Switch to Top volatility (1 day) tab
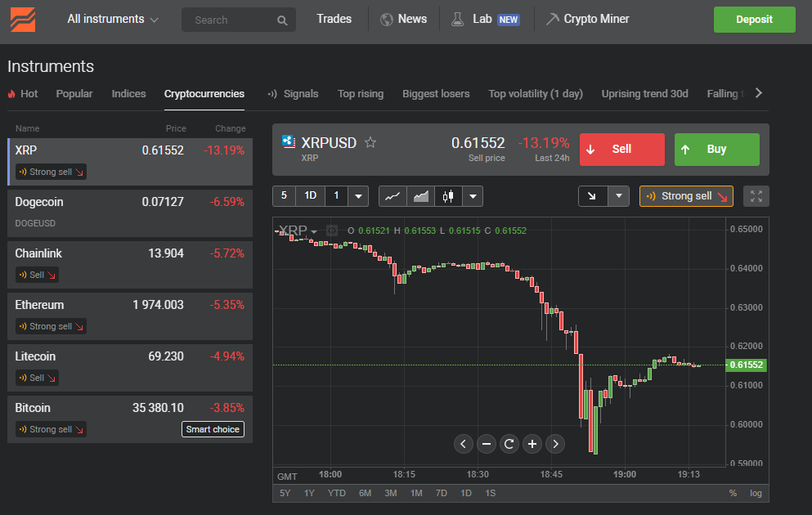Screen dimensions: 812x515 (536, 94)
